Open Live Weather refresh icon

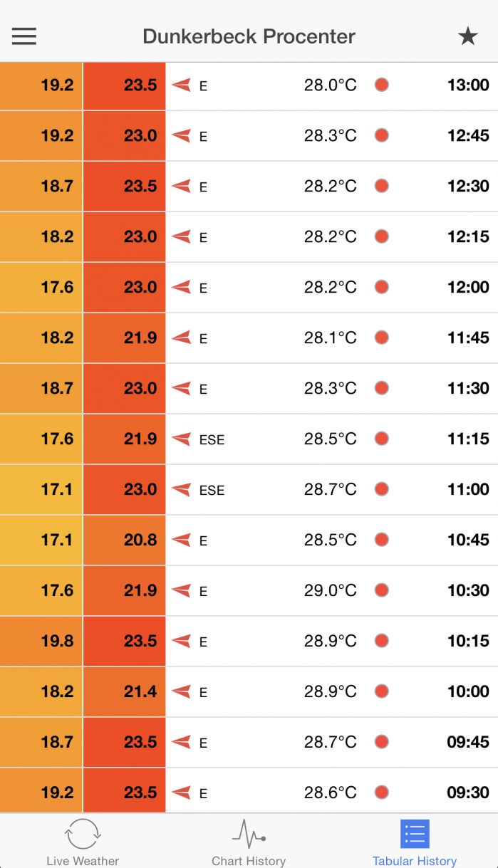(83, 834)
